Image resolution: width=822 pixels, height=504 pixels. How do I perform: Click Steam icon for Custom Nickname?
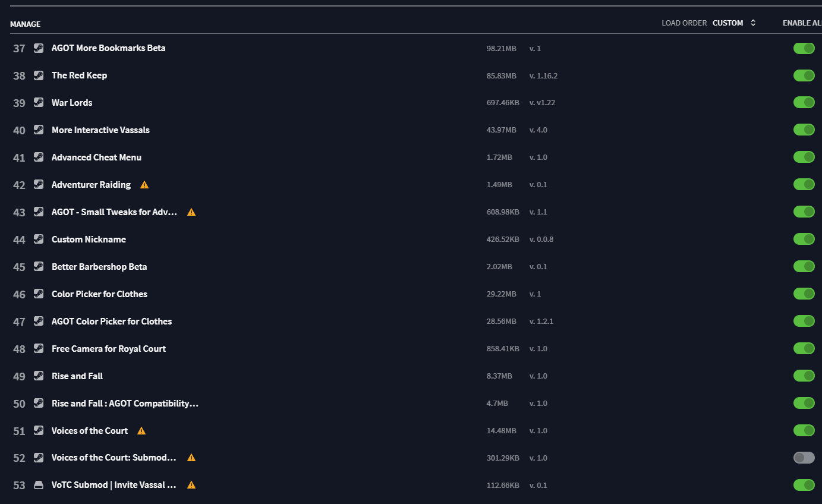click(39, 240)
